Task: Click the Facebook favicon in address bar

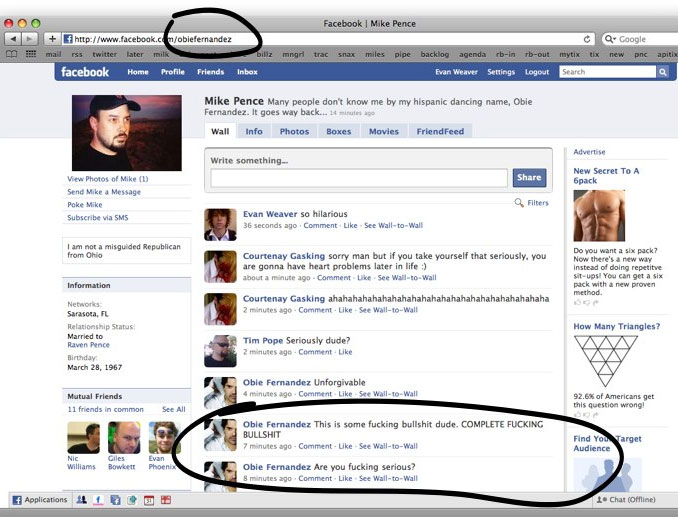Action: [68, 39]
